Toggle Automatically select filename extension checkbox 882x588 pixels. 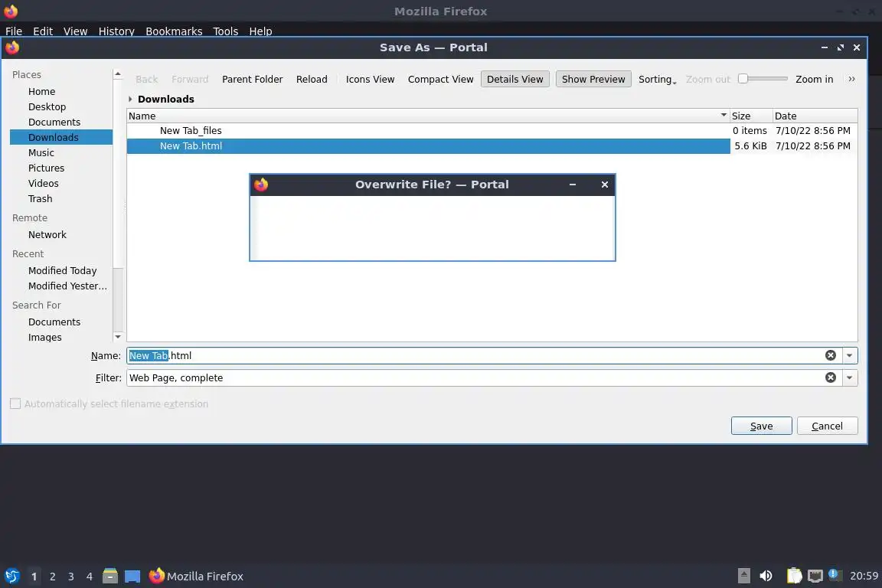[x=15, y=403]
